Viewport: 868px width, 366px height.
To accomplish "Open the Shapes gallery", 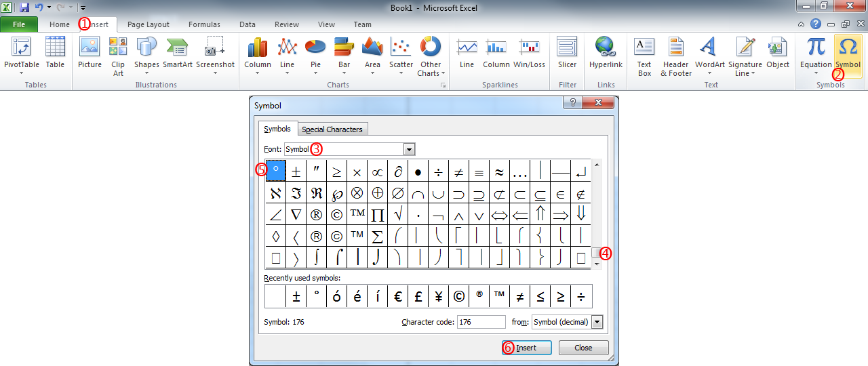I will coord(146,56).
